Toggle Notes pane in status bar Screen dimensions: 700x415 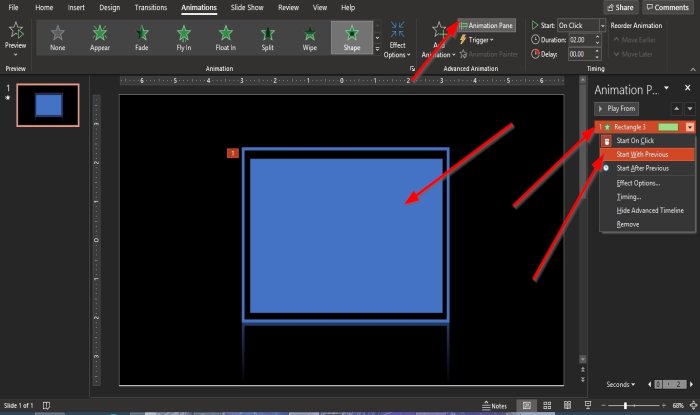(495, 406)
